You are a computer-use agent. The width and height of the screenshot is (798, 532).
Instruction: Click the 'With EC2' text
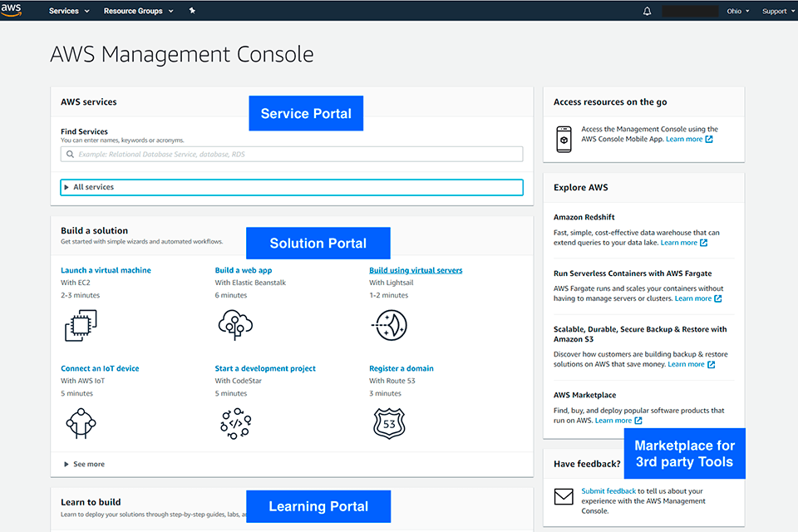tap(76, 283)
